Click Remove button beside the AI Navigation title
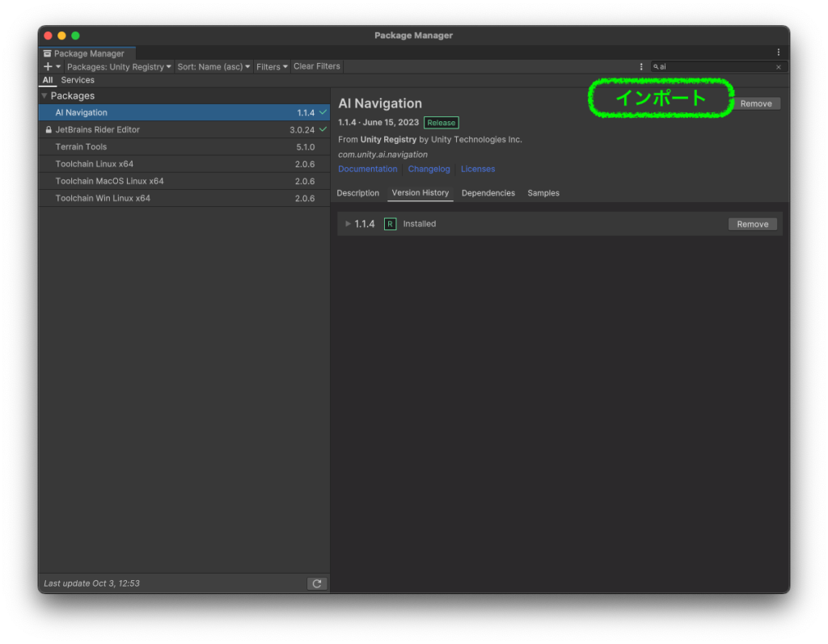 [756, 103]
